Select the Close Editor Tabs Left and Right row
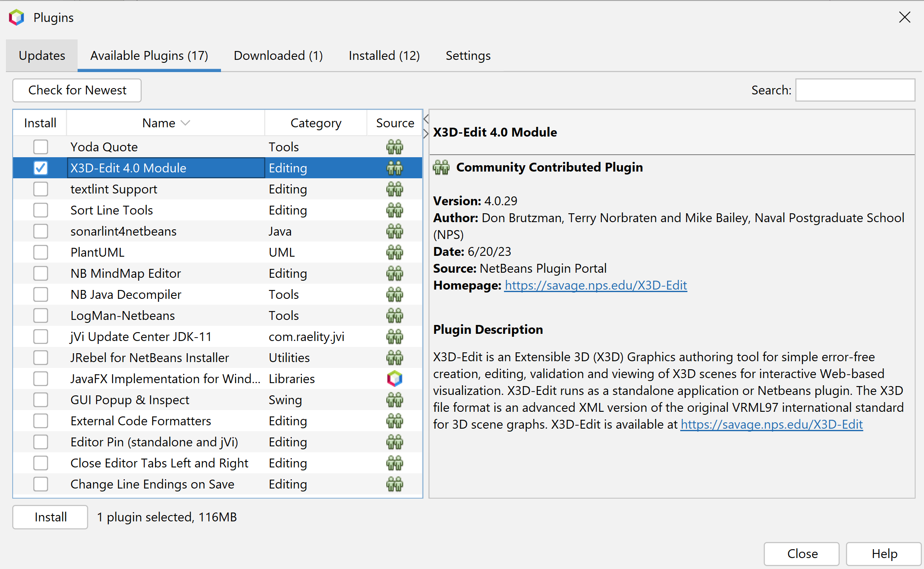The image size is (924, 569). pos(218,463)
